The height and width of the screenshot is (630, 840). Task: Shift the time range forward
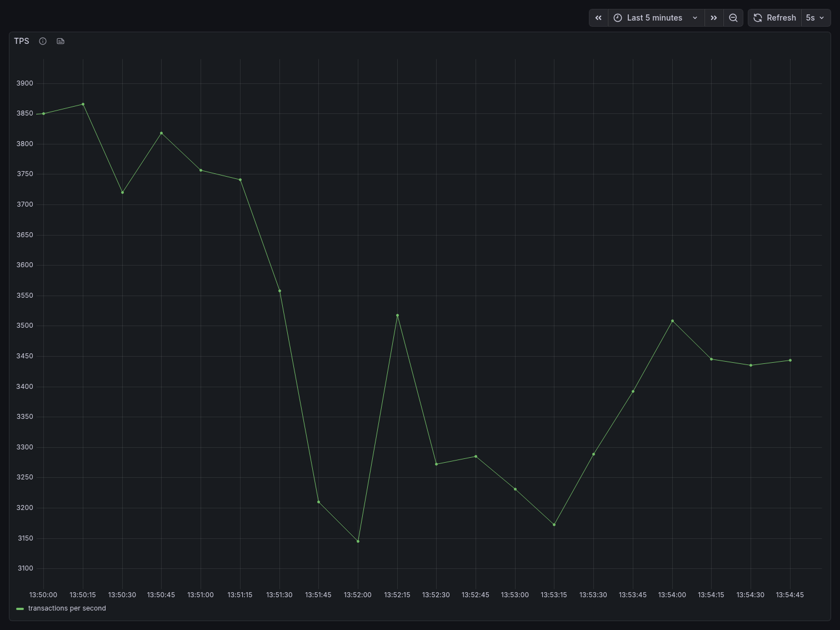pos(714,18)
